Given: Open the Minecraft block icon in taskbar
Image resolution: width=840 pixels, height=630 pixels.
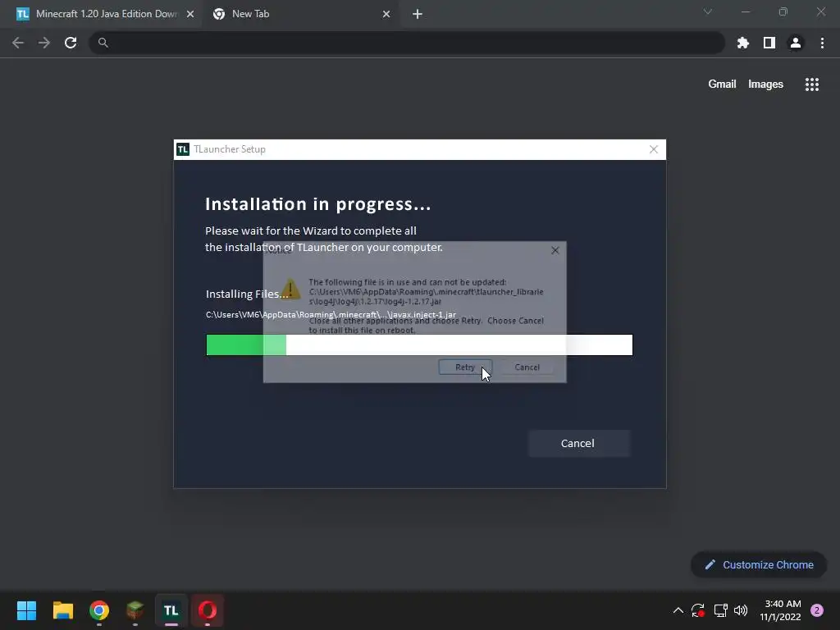Looking at the screenshot, I should [135, 610].
